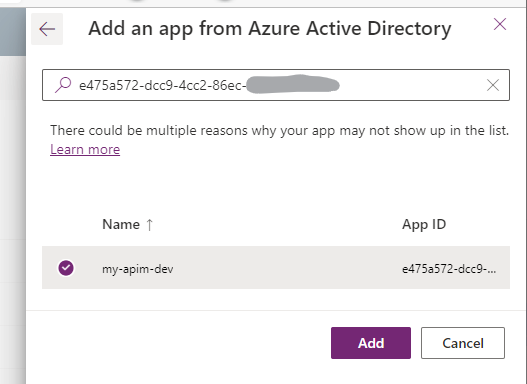Viewport: 527px width, 384px height.
Task: Select the my-apim-dev app name
Action: 138,269
